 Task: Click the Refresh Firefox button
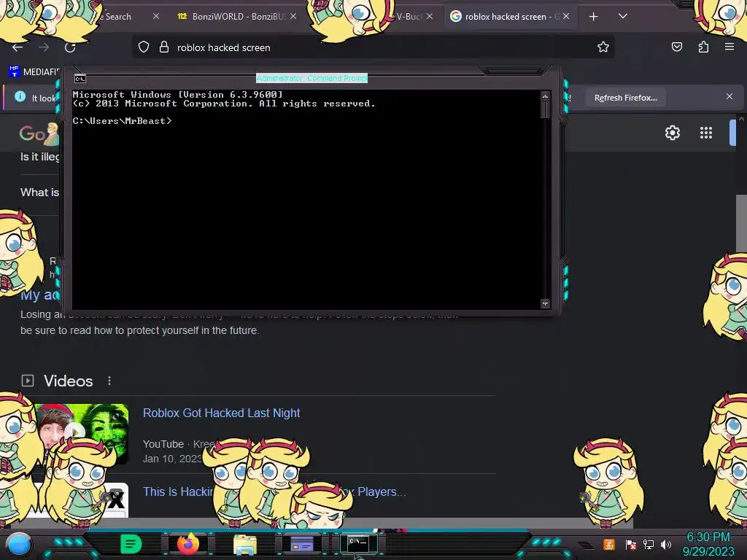(x=625, y=98)
